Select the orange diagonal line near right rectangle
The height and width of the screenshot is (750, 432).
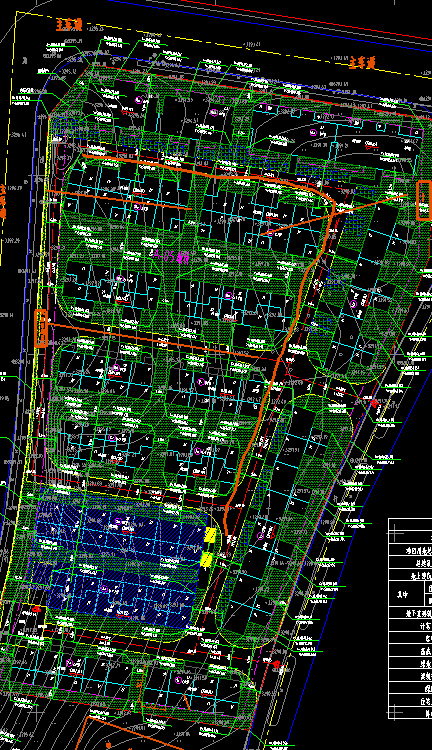click(335, 214)
